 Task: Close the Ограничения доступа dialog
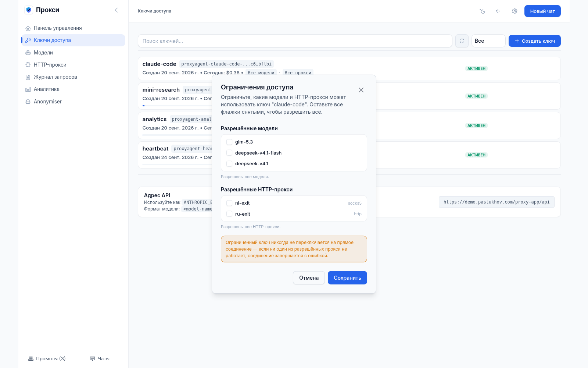pos(361,90)
